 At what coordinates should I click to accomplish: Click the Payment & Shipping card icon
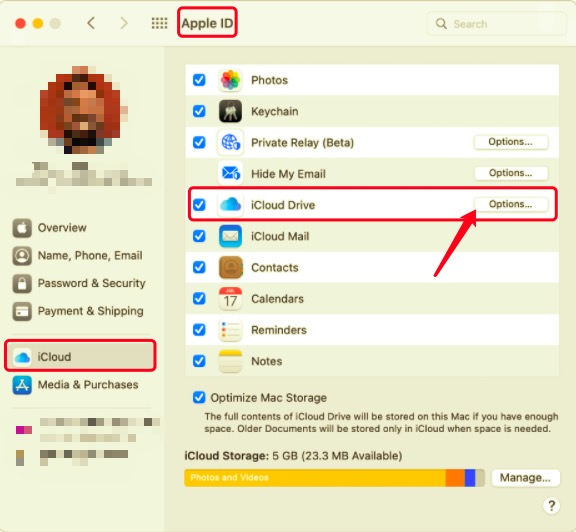click(22, 311)
